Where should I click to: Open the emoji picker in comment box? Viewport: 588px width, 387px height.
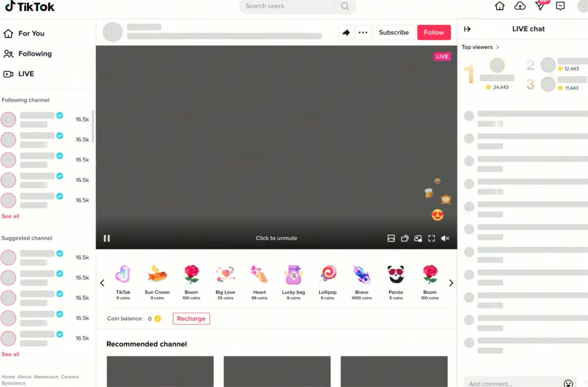click(568, 383)
